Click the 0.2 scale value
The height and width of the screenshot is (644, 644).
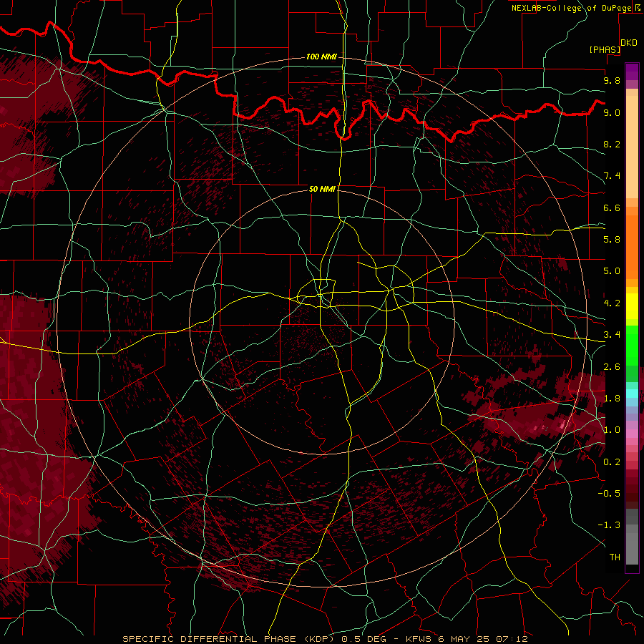click(x=612, y=462)
